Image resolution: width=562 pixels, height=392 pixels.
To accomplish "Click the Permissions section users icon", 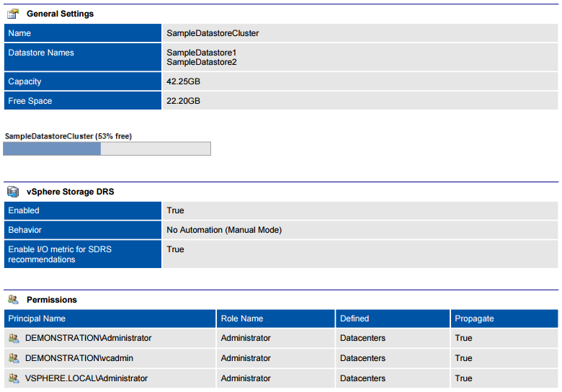I will pos(13,300).
